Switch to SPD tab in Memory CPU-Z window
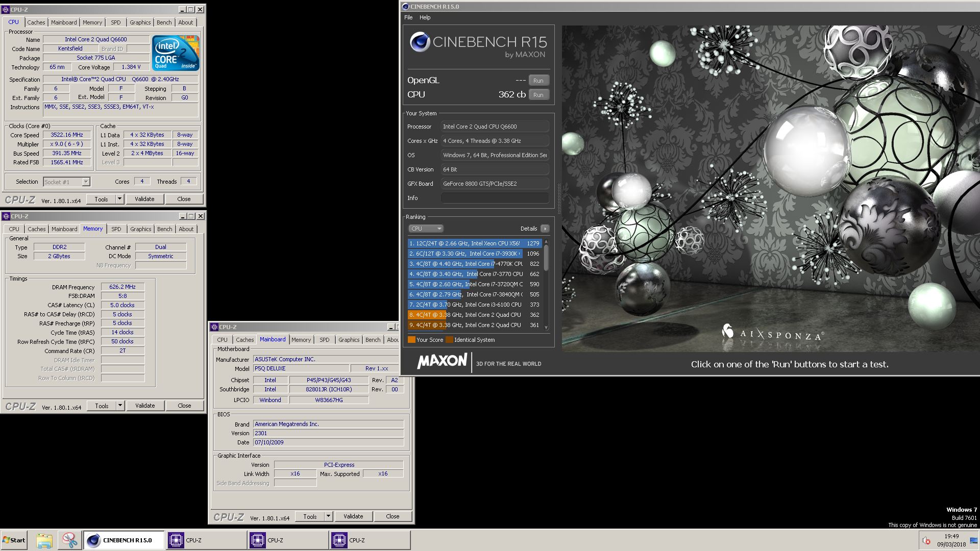 point(116,229)
